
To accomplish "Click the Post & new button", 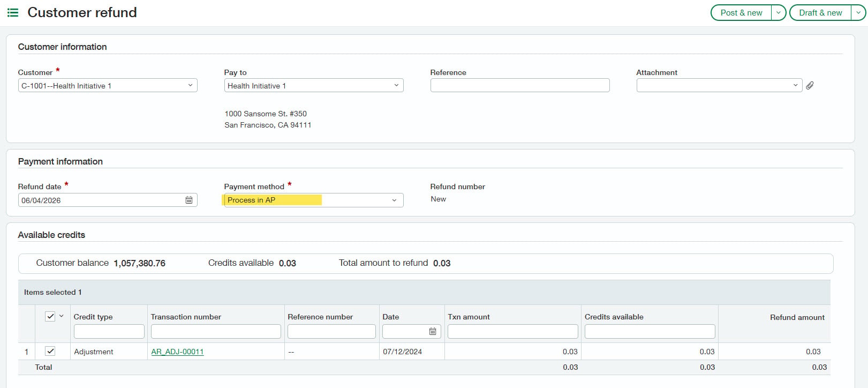I will 741,12.
